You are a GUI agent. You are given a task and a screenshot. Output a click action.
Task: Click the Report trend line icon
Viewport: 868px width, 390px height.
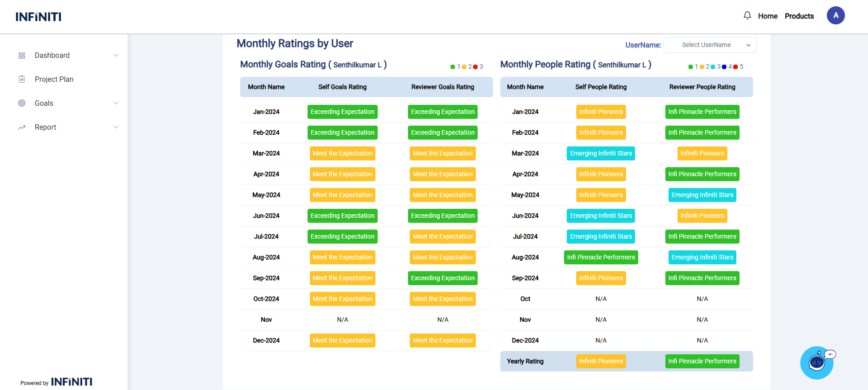(22, 127)
